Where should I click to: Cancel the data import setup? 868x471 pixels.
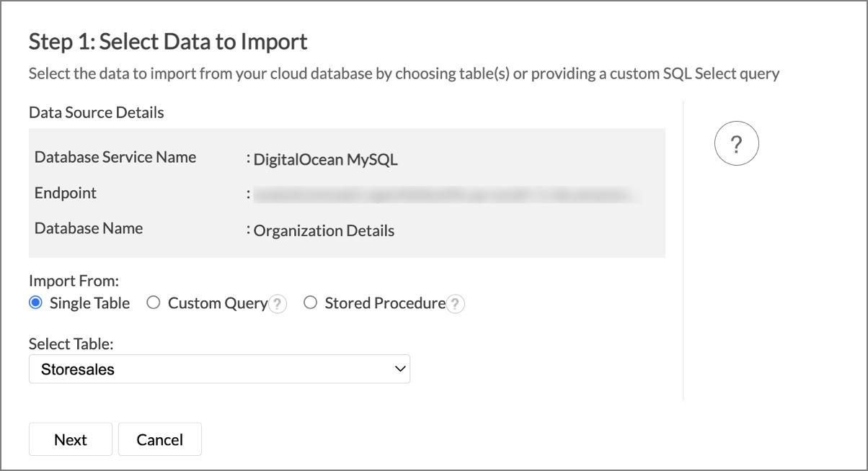[159, 439]
